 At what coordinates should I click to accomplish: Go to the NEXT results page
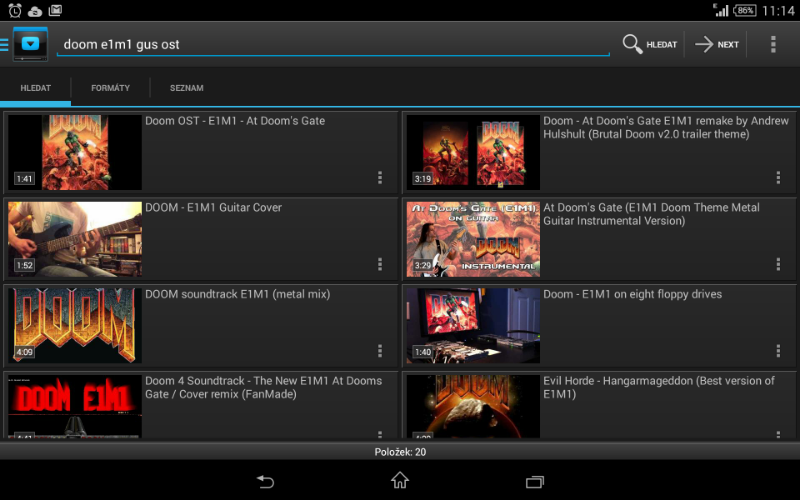tap(717, 44)
